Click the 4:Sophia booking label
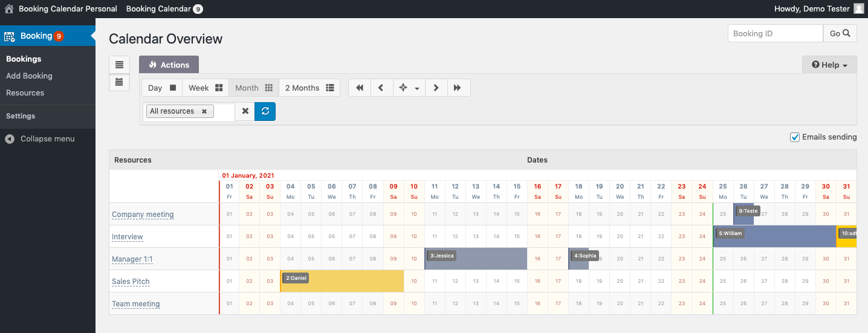The height and width of the screenshot is (333, 868). tap(585, 256)
